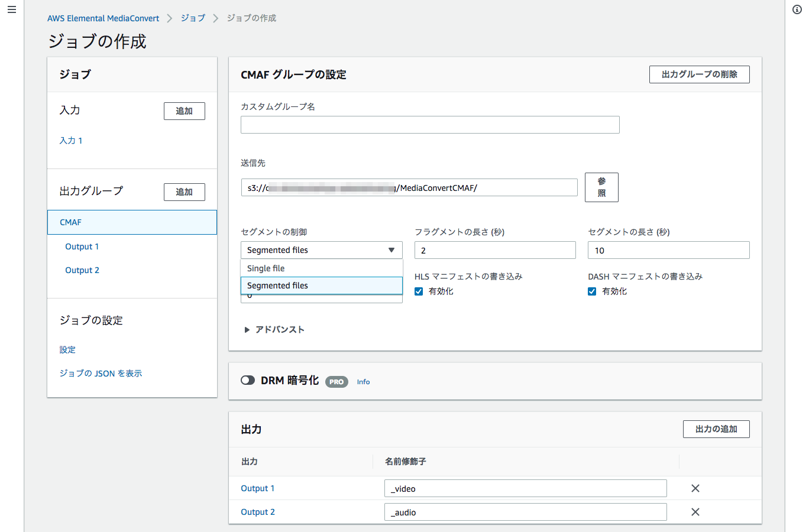Open the ジョブ breadcrumb link

(x=193, y=18)
